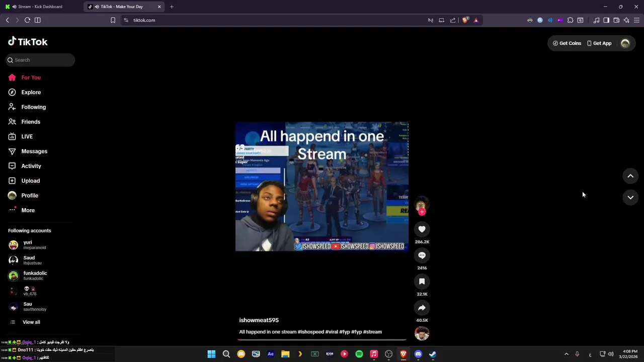The height and width of the screenshot is (362, 644).
Task: Open the browser extensions puzzle icon
Action: tap(570, 20)
